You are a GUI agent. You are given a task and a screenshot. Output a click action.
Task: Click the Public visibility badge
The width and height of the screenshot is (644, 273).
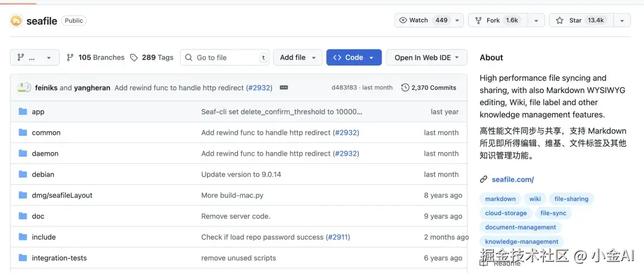click(74, 20)
